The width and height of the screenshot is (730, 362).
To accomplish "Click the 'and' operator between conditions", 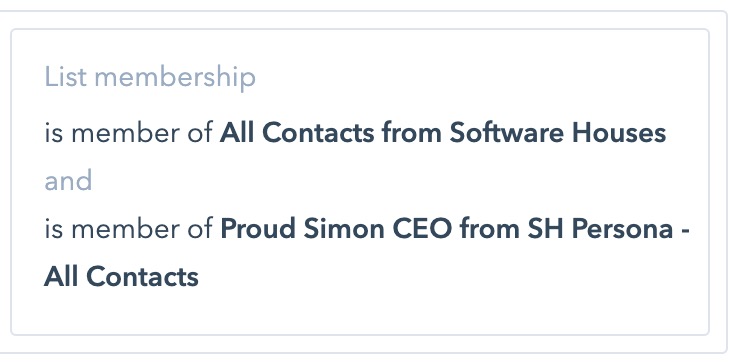I will (x=68, y=181).
